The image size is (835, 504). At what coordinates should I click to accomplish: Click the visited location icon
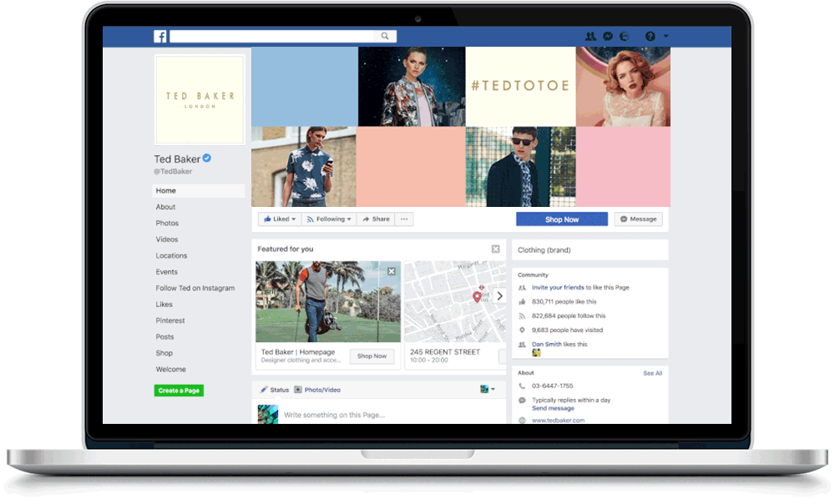(522, 330)
